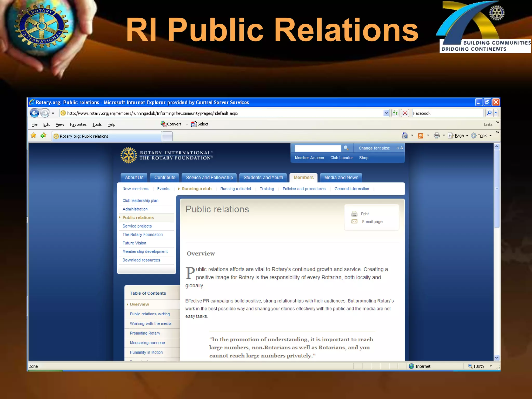Open Working with the media link
Image resolution: width=532 pixels, height=399 pixels.
tap(150, 323)
